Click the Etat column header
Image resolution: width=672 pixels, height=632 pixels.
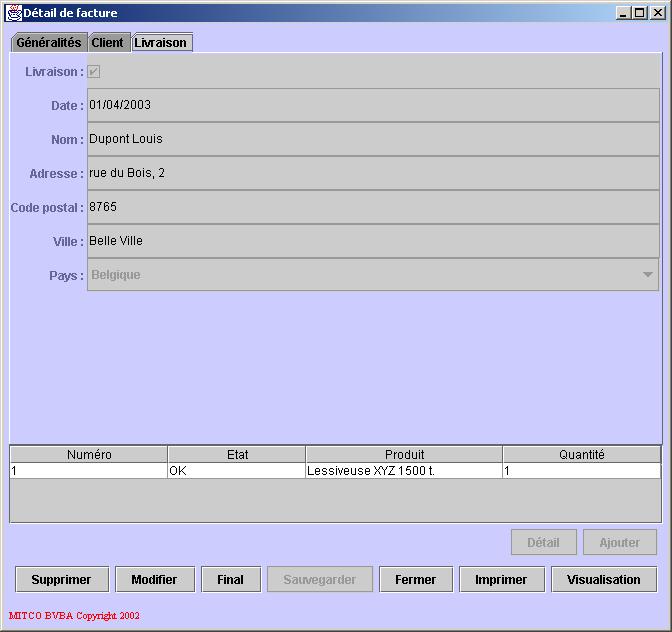click(x=237, y=454)
